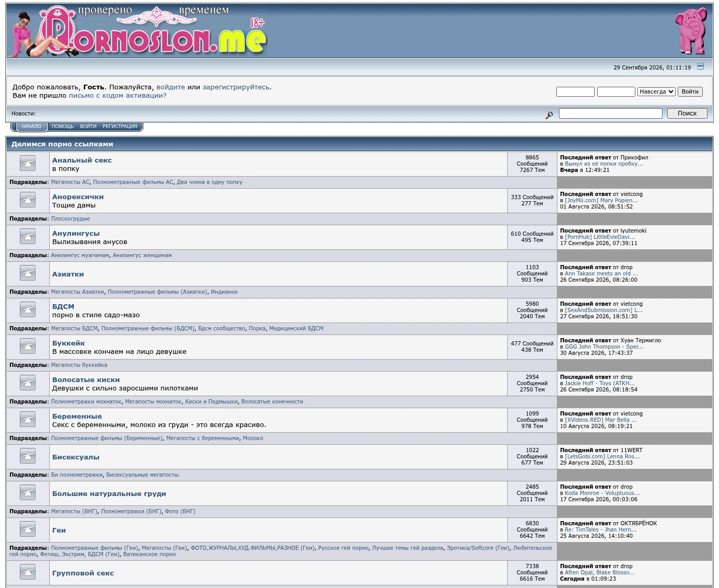719x588 pixels.
Task: Follow the зарегистрируйтесь link
Action: (x=236, y=87)
